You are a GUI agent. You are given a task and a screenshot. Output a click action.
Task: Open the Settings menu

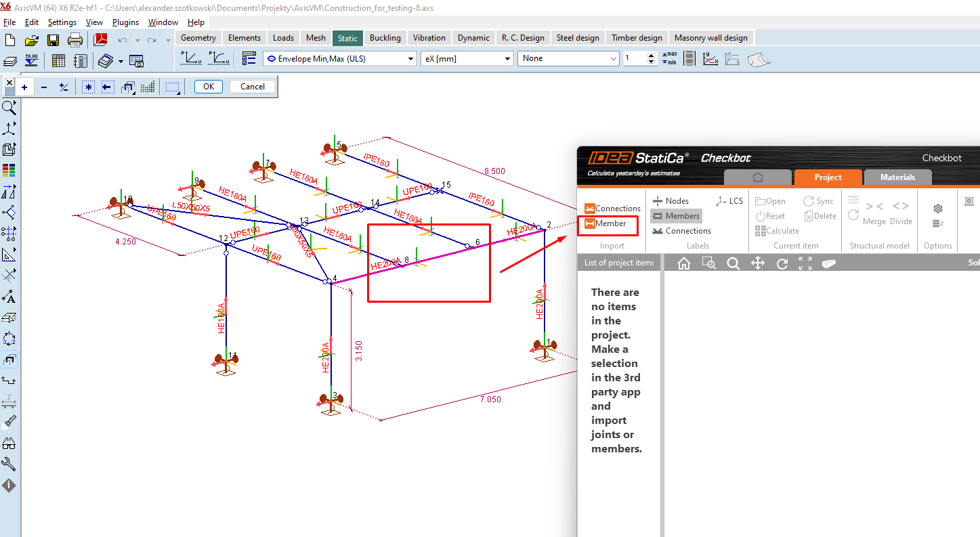tap(62, 22)
